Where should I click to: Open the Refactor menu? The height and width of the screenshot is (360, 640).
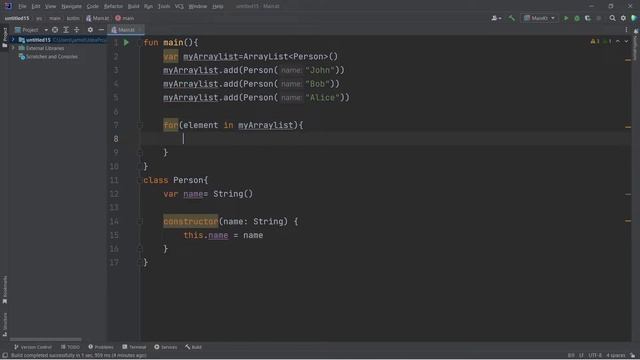(113, 6)
